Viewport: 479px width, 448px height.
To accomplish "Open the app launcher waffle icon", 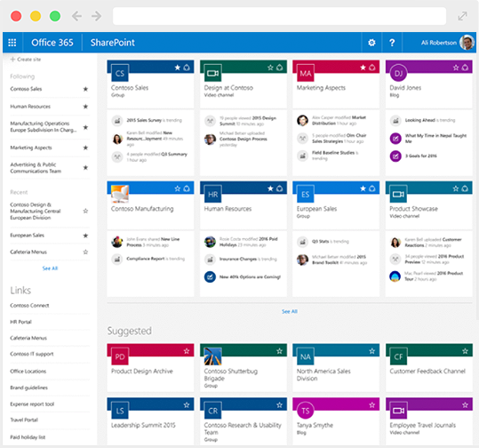I will tap(12, 43).
